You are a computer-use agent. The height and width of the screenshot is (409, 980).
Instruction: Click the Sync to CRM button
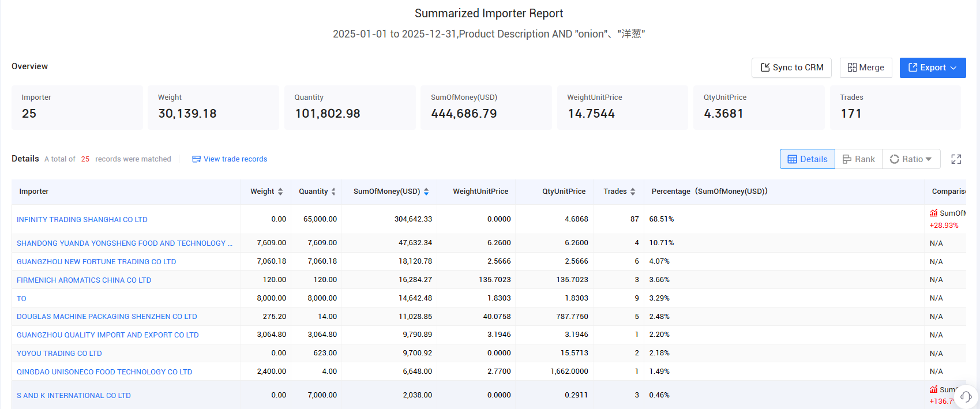[791, 67]
